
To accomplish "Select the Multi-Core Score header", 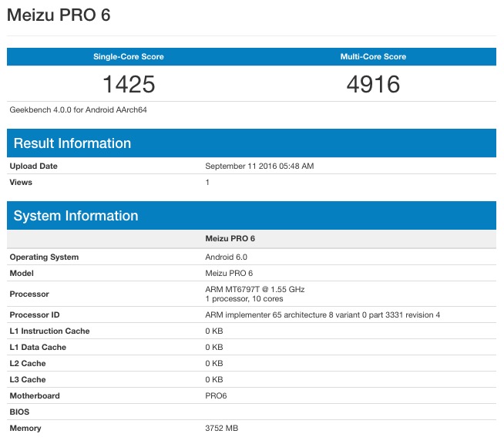I will coord(373,57).
